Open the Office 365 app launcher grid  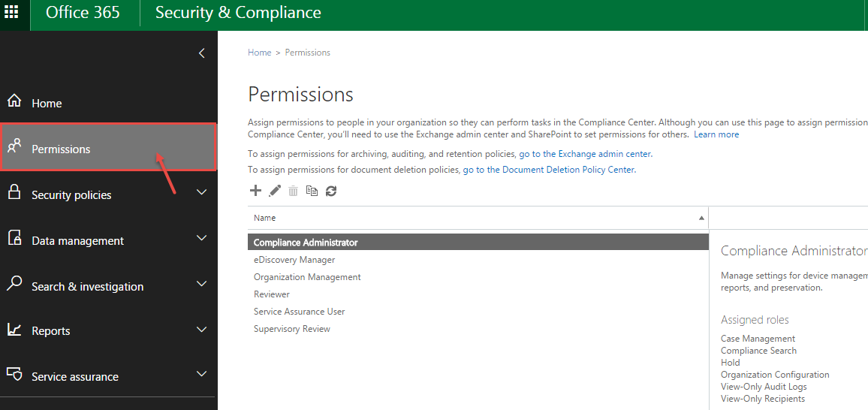[12, 13]
